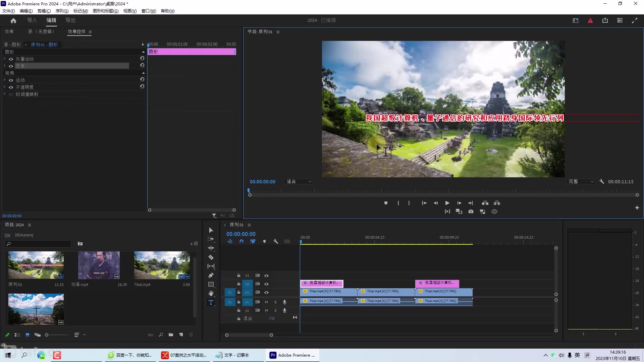Click the Lift button
This screenshot has width=644, height=362.
point(485,203)
